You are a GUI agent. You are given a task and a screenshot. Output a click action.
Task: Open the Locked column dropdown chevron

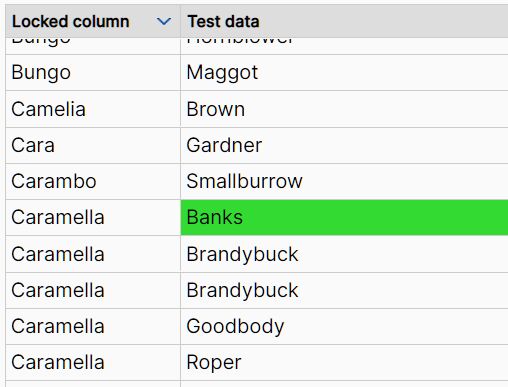pyautogui.click(x=164, y=22)
